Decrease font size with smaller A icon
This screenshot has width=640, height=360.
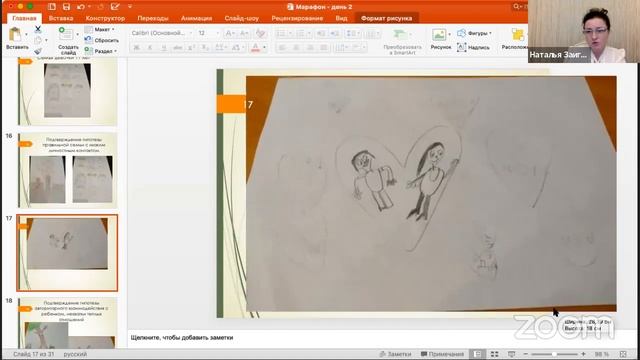(244, 33)
